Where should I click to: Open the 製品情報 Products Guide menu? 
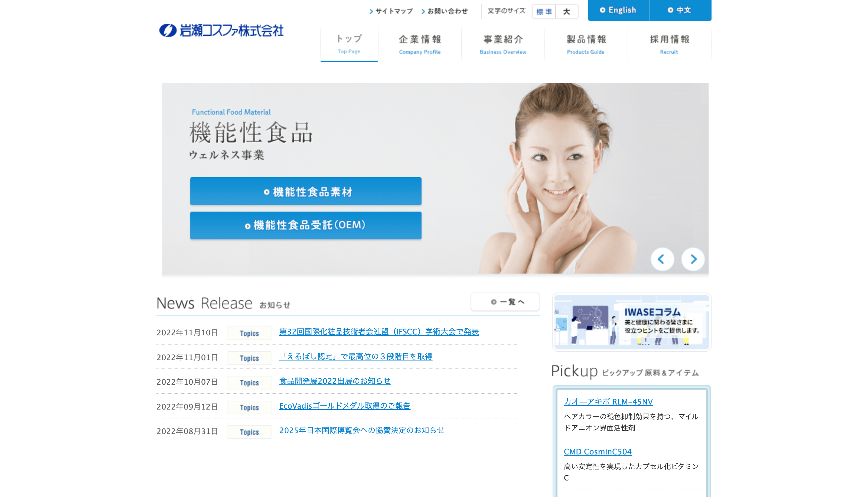586,44
